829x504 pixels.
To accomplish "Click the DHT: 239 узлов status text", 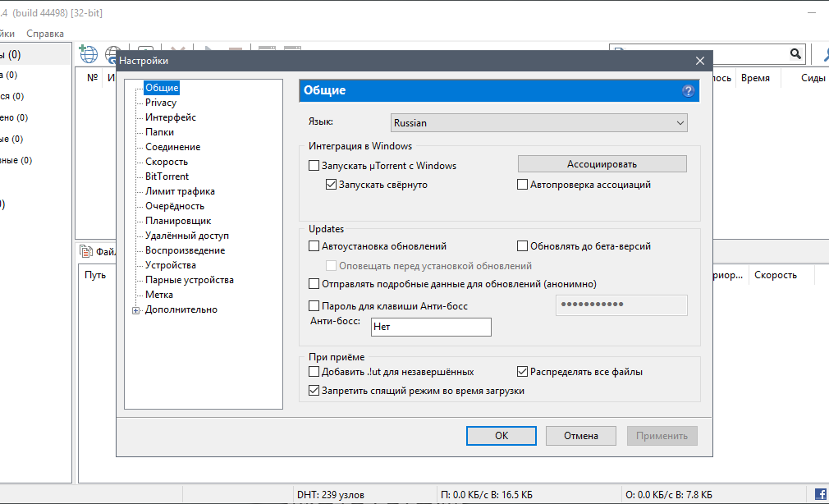I will pyautogui.click(x=331, y=495).
